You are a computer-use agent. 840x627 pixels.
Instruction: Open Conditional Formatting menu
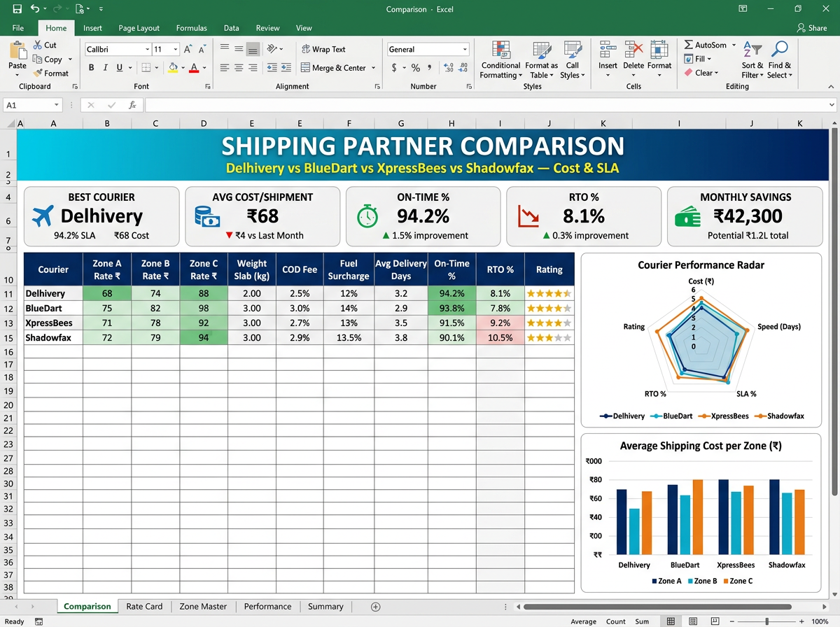pyautogui.click(x=500, y=59)
